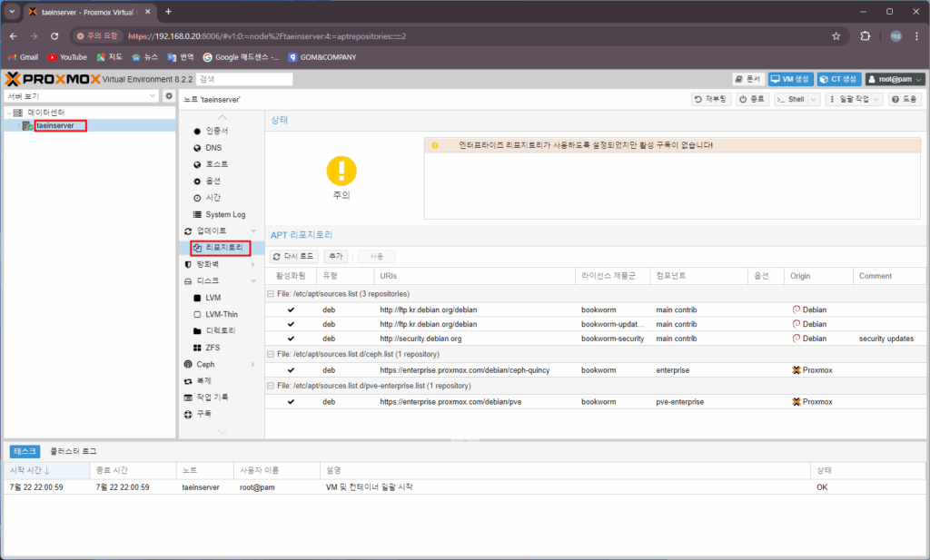The width and height of the screenshot is (930, 560).
Task: Click the 추가 (add) repository button
Action: [336, 257]
